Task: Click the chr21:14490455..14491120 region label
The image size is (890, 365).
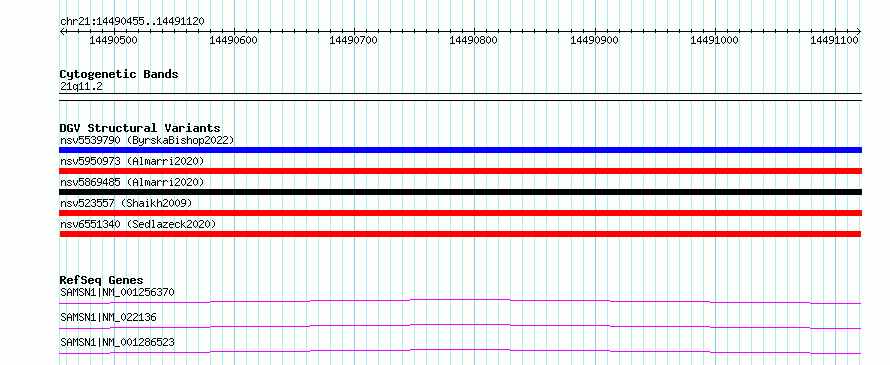Action: tap(132, 22)
